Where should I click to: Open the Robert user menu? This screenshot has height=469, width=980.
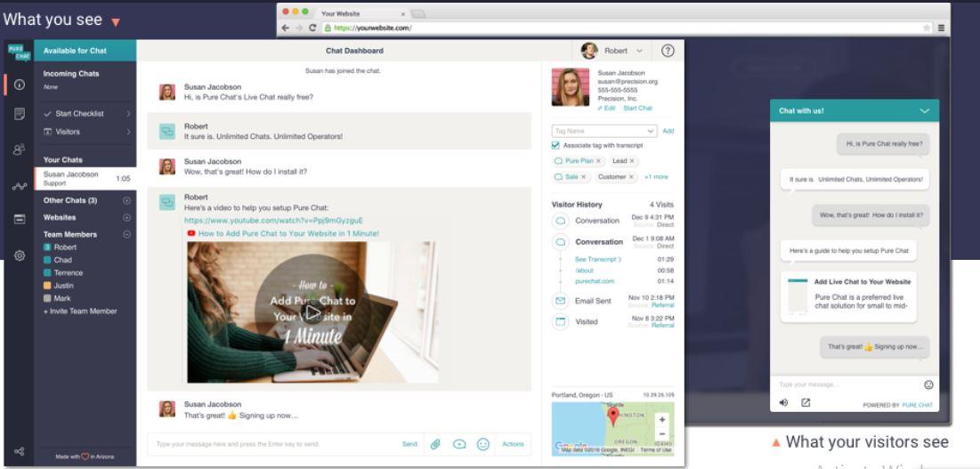tap(611, 52)
